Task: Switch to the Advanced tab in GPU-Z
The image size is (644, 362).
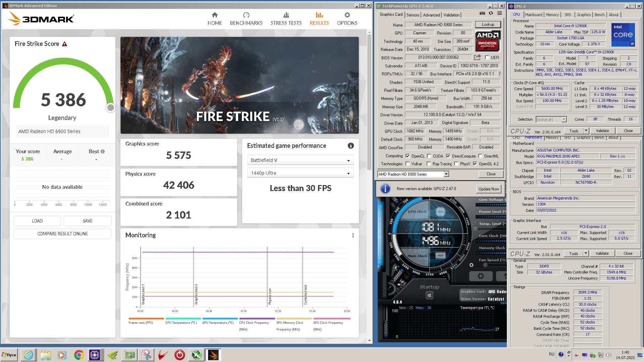Action: pyautogui.click(x=431, y=15)
